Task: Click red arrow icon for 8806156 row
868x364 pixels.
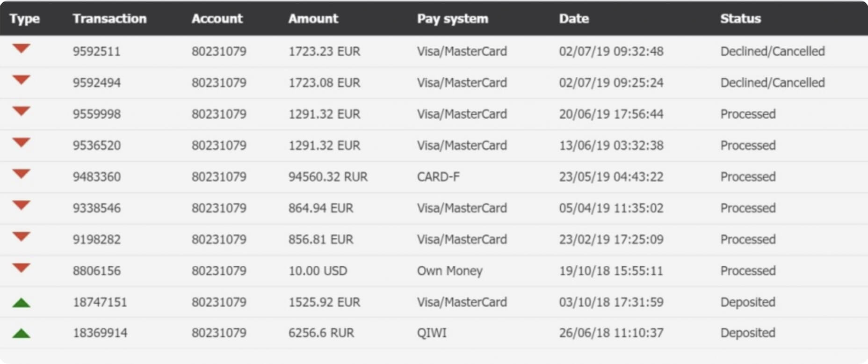Action: (x=22, y=268)
